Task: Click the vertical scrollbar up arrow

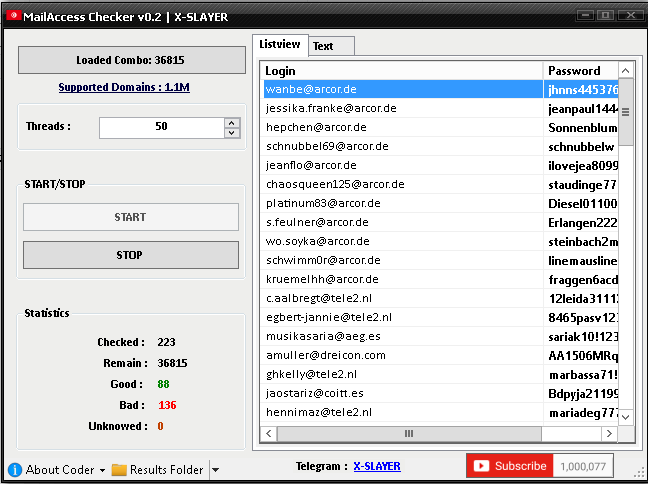Action: pyautogui.click(x=626, y=71)
